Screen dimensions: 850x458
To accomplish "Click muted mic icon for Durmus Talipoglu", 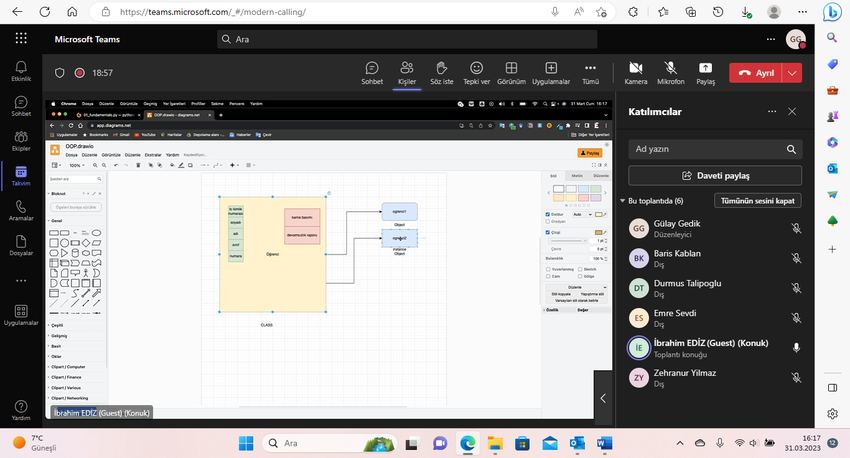I will tap(796, 288).
